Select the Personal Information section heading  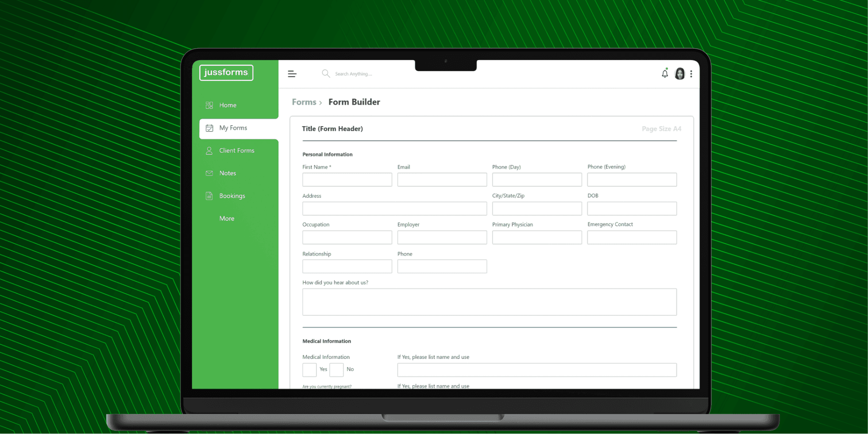click(x=328, y=154)
